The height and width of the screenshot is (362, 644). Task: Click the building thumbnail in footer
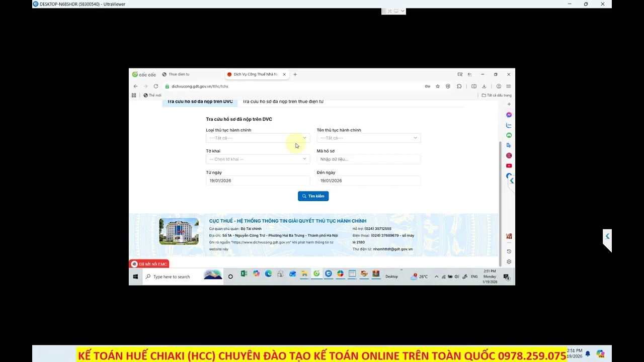[179, 231]
